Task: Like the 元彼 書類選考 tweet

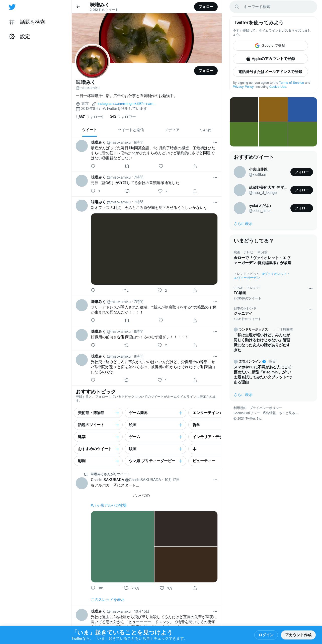Action: point(160,191)
